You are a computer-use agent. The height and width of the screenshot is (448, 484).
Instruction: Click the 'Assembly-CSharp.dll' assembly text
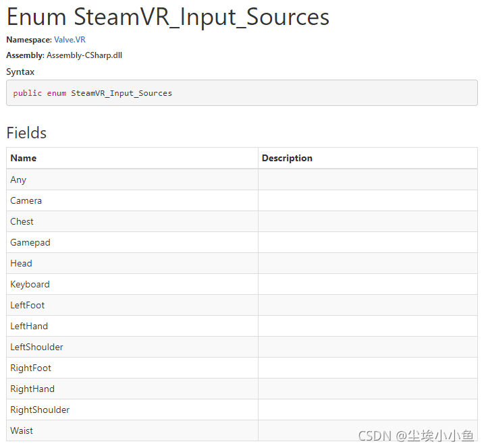click(84, 55)
